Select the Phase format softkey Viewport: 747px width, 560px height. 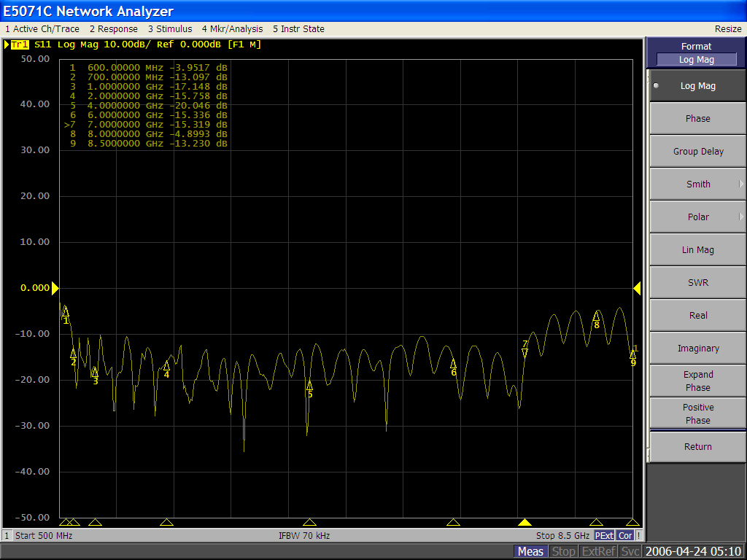coord(697,119)
